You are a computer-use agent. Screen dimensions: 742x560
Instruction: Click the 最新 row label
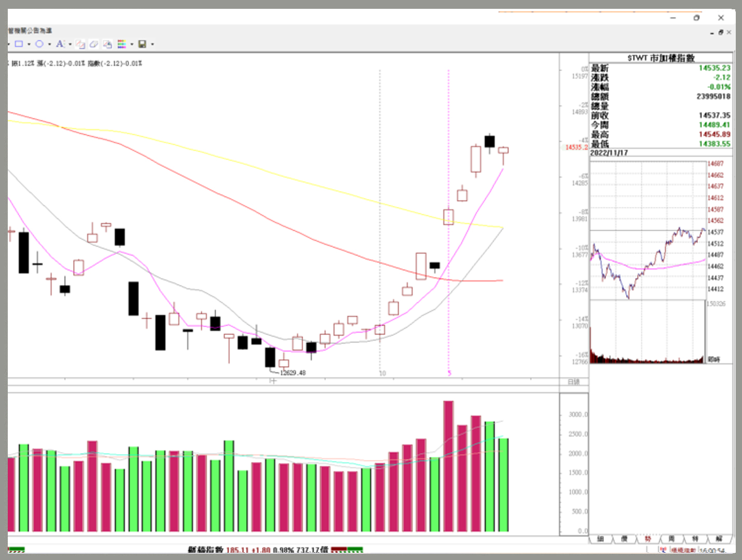coord(600,68)
